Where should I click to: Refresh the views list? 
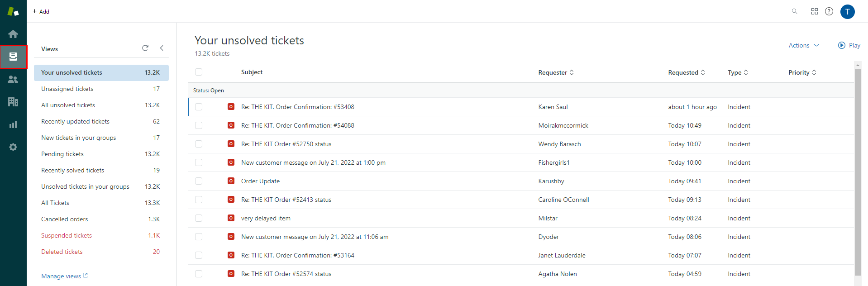(145, 48)
